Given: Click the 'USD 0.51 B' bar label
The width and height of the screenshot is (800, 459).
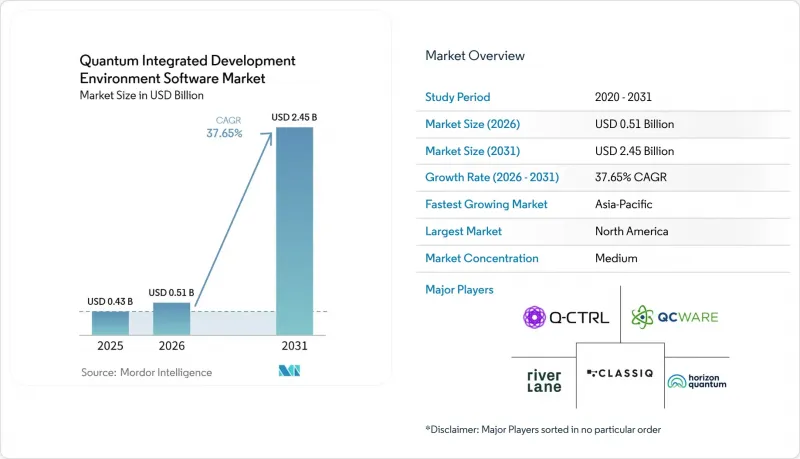Looking at the screenshot, I should coord(171,293).
